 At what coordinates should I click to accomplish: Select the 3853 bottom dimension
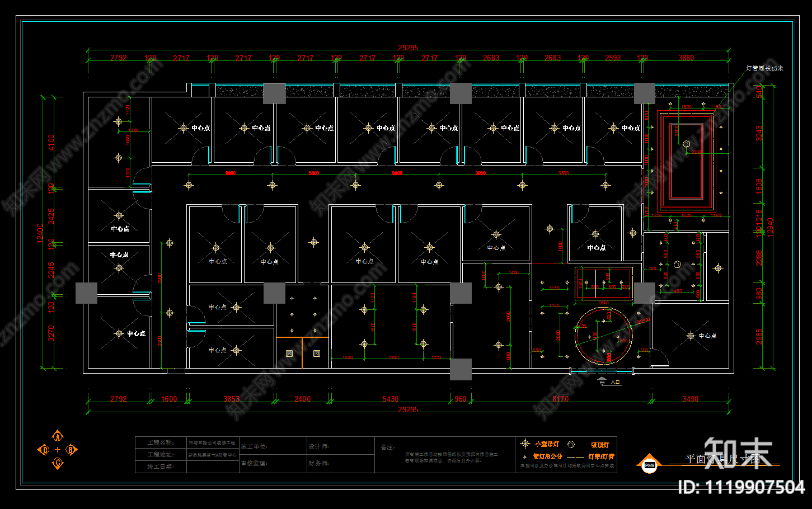click(x=232, y=399)
